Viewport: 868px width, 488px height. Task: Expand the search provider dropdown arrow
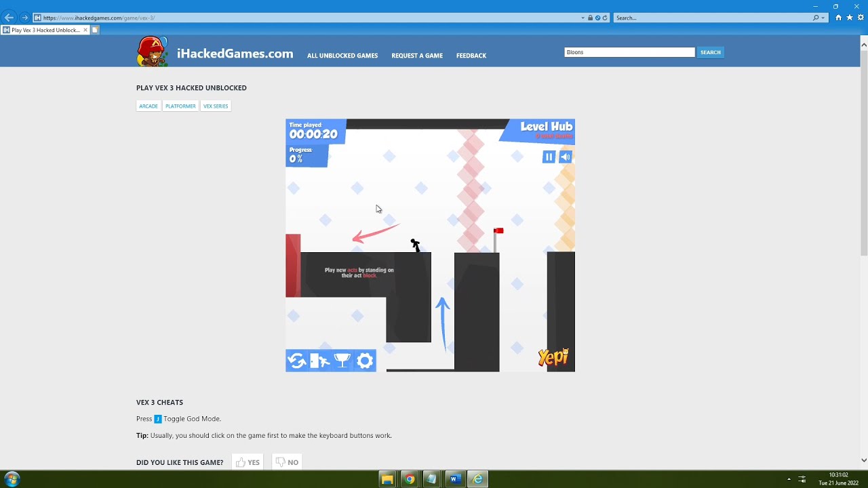click(x=823, y=18)
